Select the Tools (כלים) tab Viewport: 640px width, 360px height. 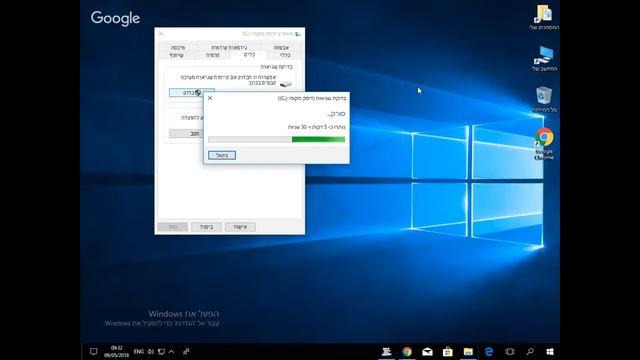pyautogui.click(x=249, y=55)
